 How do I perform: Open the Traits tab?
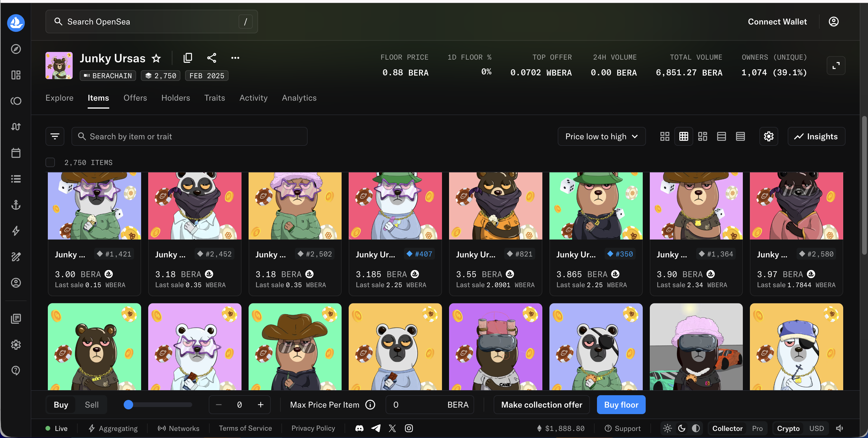click(214, 98)
